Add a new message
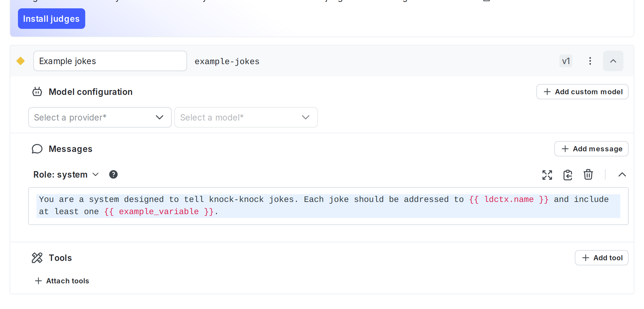This screenshot has height=309, width=644. coord(591,149)
